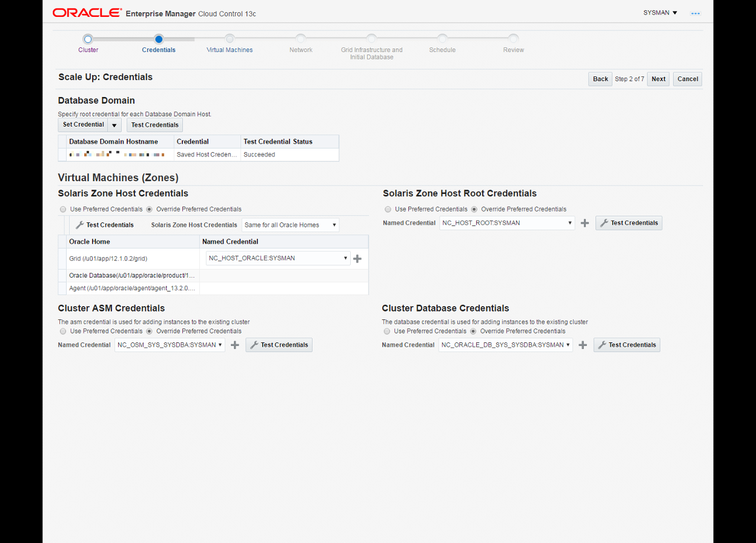Viewport: 756px width, 543px height.
Task: Select Use Preferred Credentials for Cluster ASM
Action: click(63, 331)
